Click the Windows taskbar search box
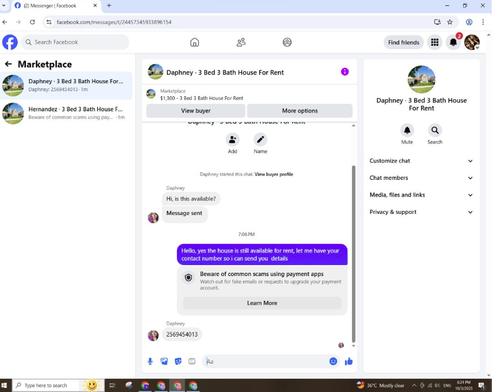 [x=46, y=385]
